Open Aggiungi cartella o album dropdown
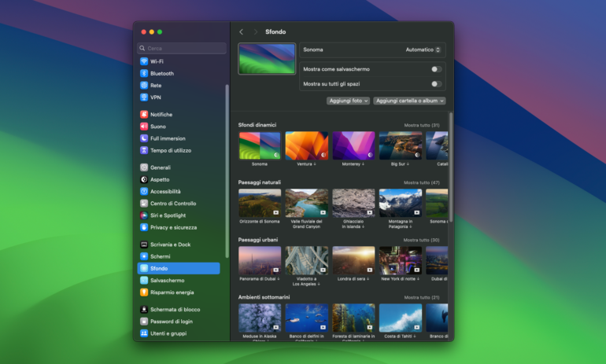 pos(409,101)
